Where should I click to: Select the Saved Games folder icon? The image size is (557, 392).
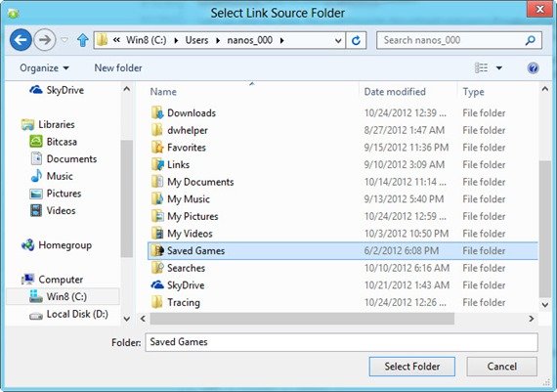pos(157,250)
